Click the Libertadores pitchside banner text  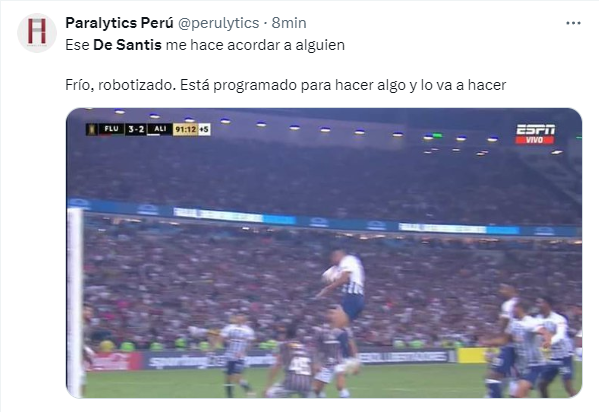pyautogui.click(x=403, y=357)
